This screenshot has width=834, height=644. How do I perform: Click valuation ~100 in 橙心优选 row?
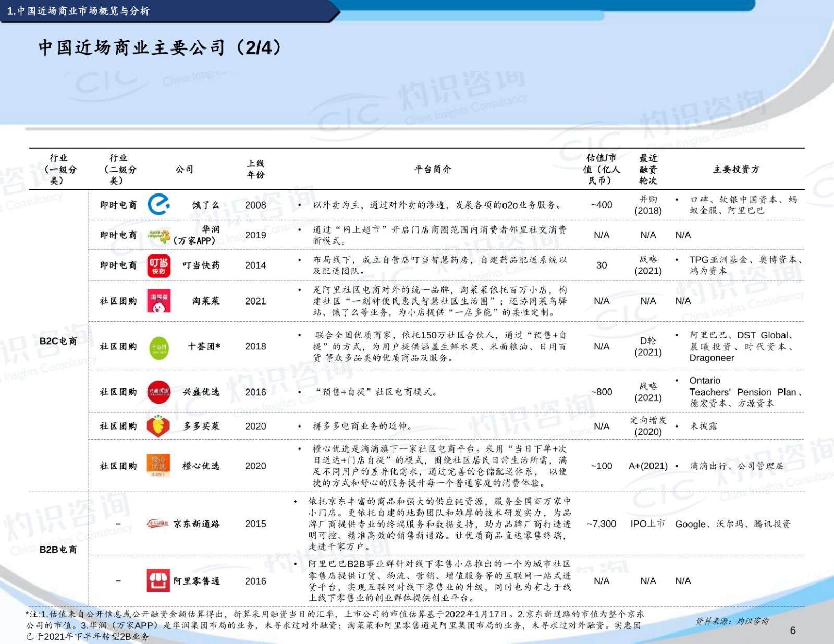tap(602, 466)
